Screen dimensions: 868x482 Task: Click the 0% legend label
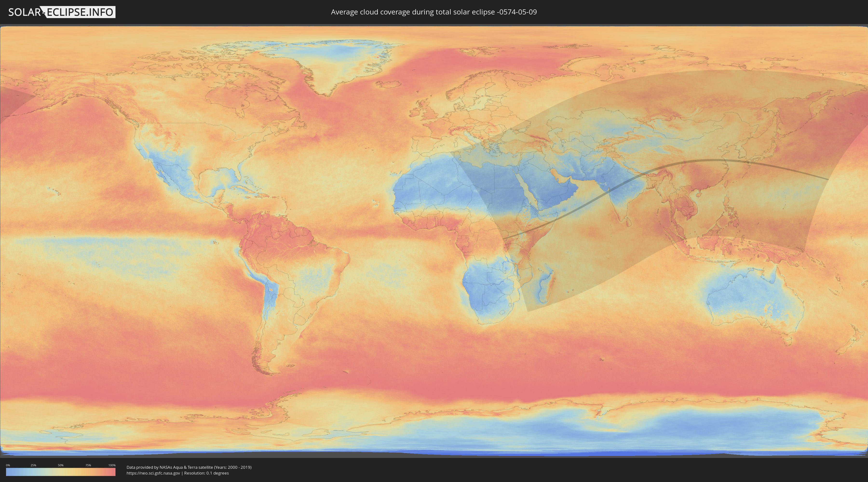click(8, 465)
